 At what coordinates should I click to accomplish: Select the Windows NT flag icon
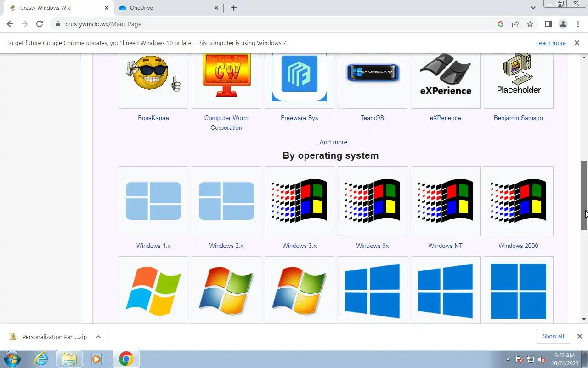coord(446,201)
